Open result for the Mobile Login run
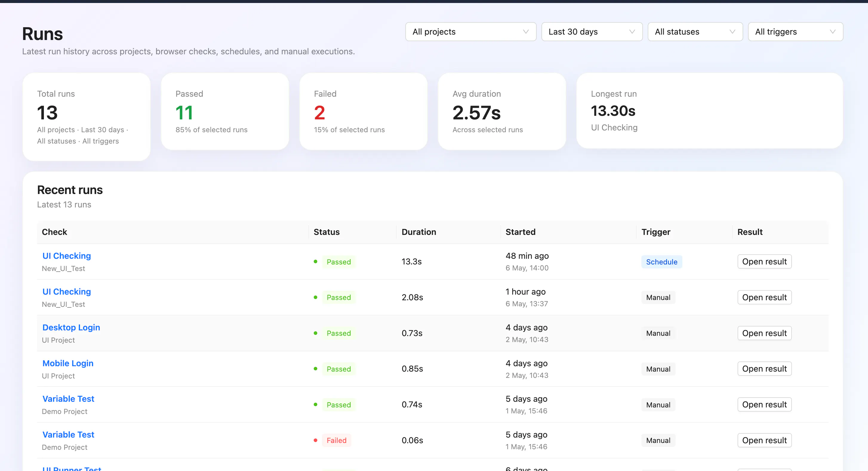Viewport: 868px width, 471px height. click(x=764, y=369)
